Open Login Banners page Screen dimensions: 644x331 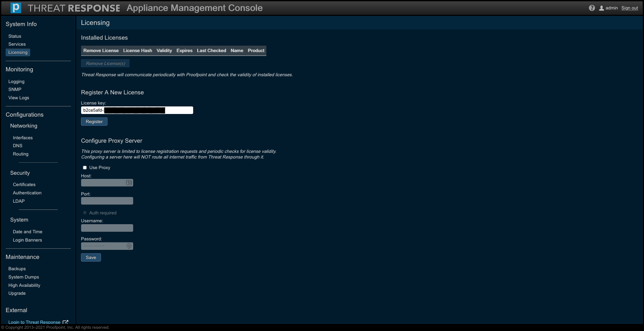click(x=27, y=240)
